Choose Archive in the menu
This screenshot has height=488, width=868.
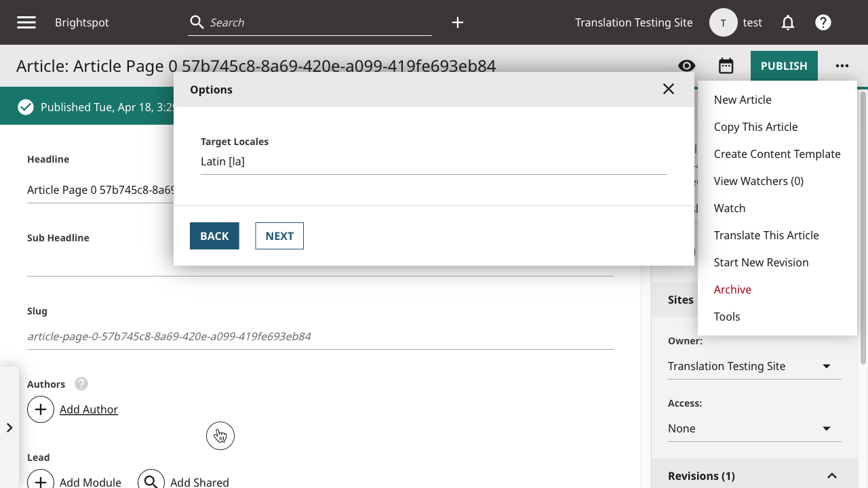point(777,289)
